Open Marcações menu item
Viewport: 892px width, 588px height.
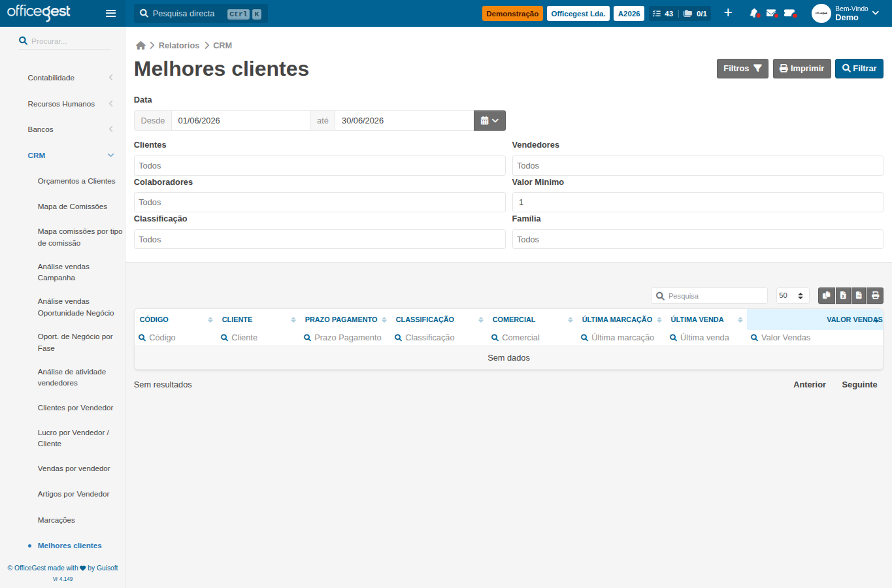pyautogui.click(x=56, y=520)
